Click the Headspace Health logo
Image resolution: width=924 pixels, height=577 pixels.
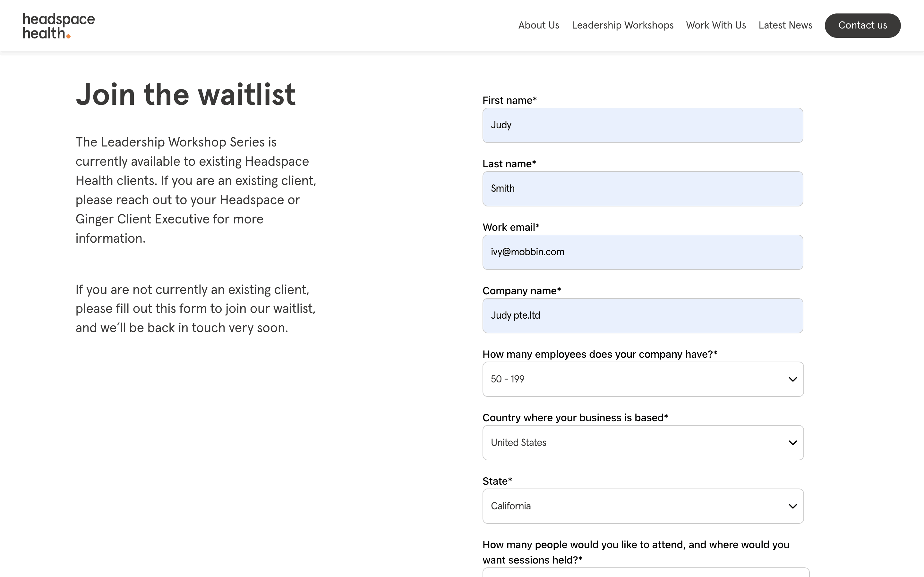pyautogui.click(x=58, y=26)
